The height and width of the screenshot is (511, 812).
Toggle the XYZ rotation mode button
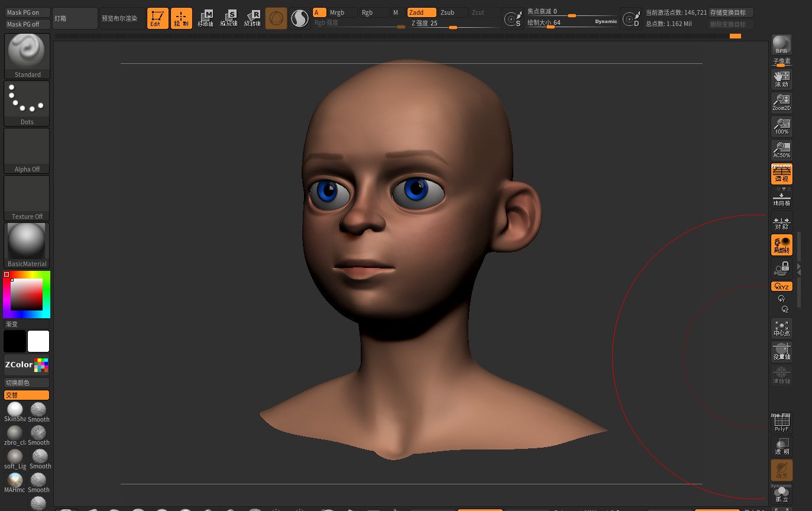(782, 286)
